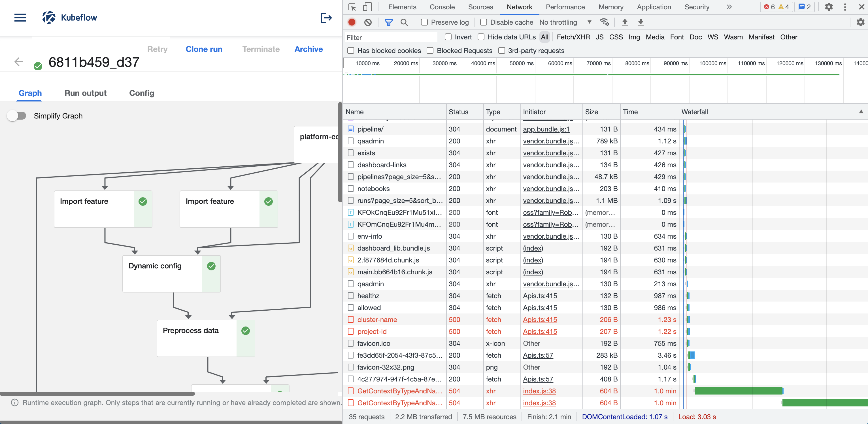Screen dimensions: 868x424
Task: Open DevTools settings gear
Action: [x=829, y=7]
